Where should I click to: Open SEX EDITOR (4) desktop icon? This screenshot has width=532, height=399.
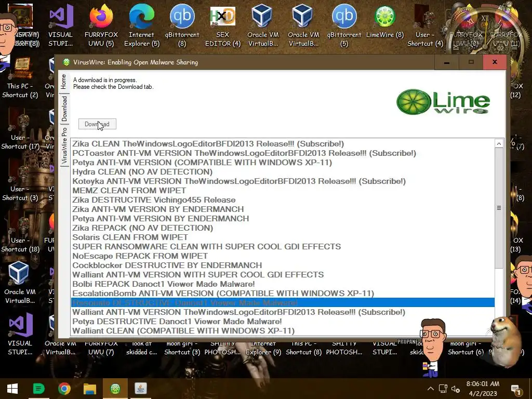pyautogui.click(x=223, y=25)
